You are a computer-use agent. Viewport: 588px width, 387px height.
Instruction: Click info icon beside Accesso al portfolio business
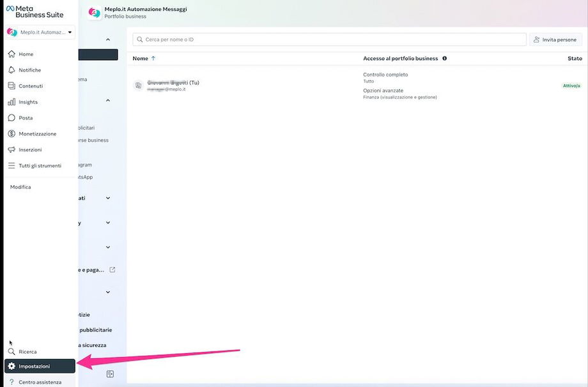pyautogui.click(x=445, y=59)
